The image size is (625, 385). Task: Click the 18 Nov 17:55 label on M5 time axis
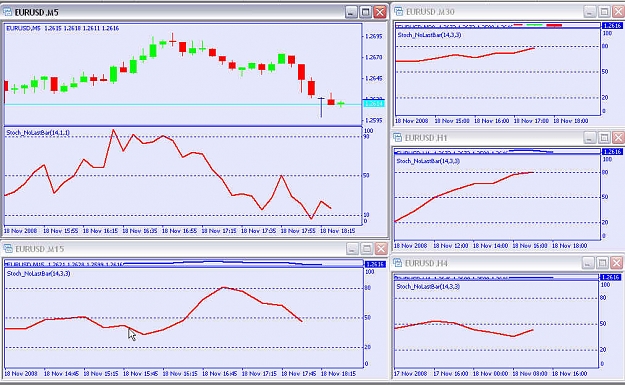298,231
